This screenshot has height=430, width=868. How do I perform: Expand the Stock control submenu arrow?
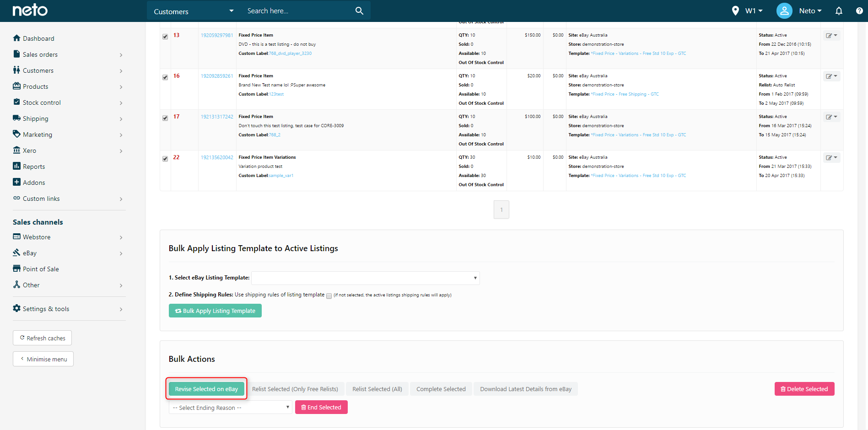coord(121,103)
